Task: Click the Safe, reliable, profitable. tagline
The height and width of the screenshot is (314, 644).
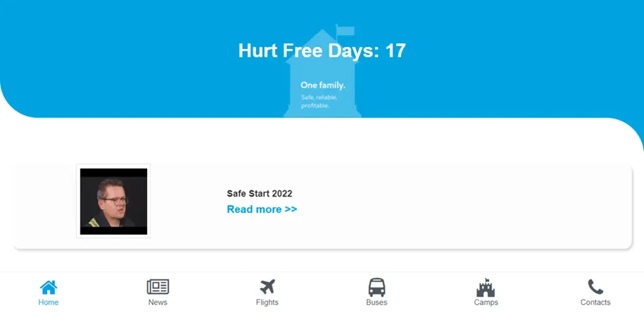Action: tap(319, 102)
